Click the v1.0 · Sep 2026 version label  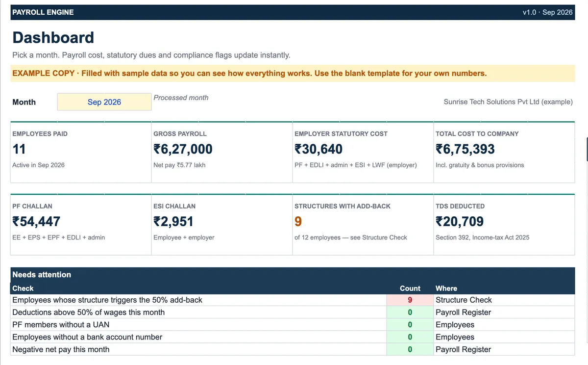(547, 12)
